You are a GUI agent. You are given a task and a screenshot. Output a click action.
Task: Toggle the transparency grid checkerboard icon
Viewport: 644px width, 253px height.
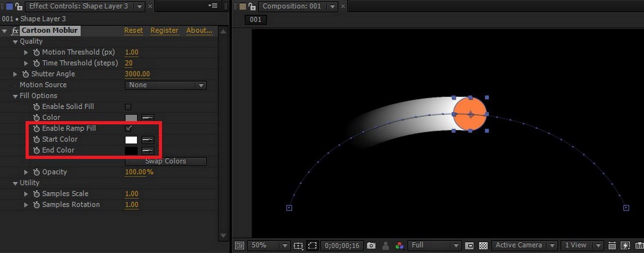click(483, 246)
